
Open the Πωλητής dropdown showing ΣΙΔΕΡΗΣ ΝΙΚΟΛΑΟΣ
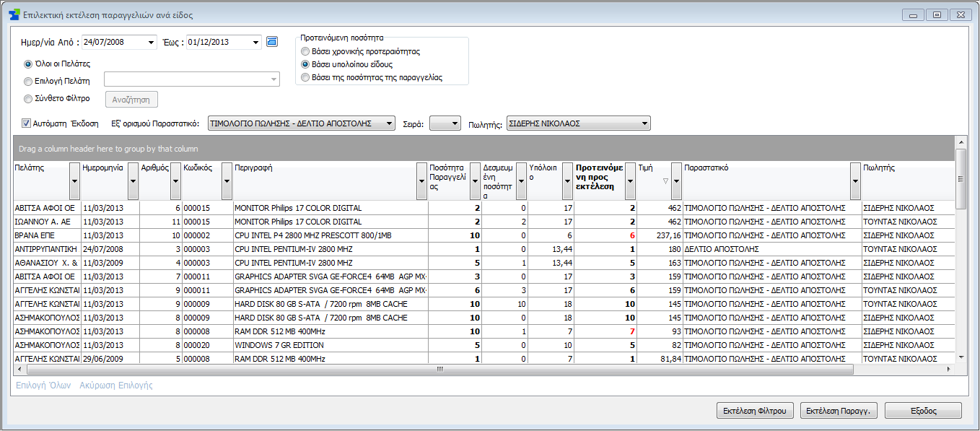pyautogui.click(x=644, y=123)
